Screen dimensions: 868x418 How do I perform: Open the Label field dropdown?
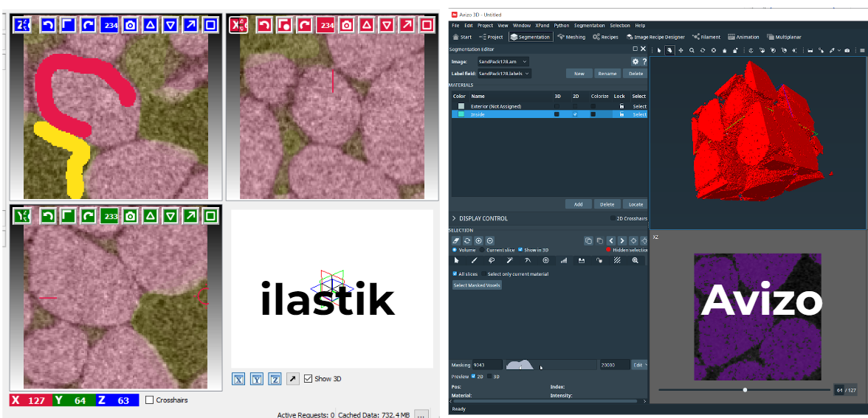coord(504,74)
